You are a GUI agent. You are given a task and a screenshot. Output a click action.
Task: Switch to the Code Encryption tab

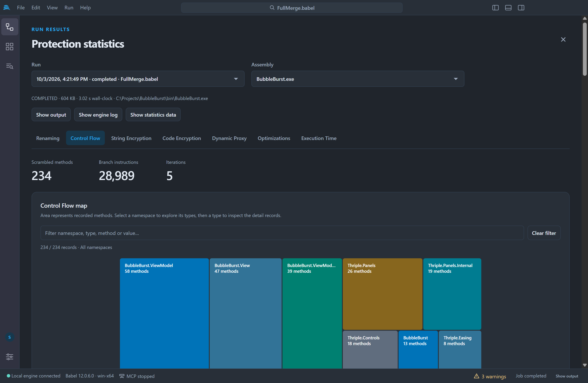click(x=182, y=138)
